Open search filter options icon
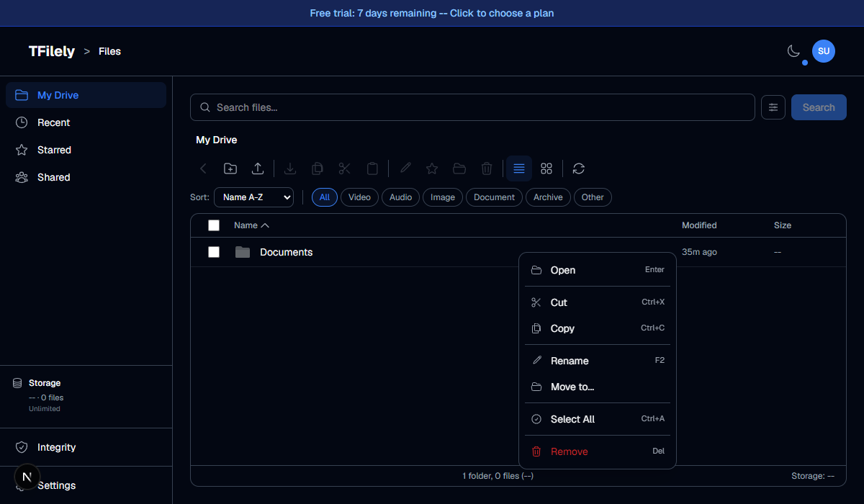Screen dimensions: 864x504 coord(773,107)
